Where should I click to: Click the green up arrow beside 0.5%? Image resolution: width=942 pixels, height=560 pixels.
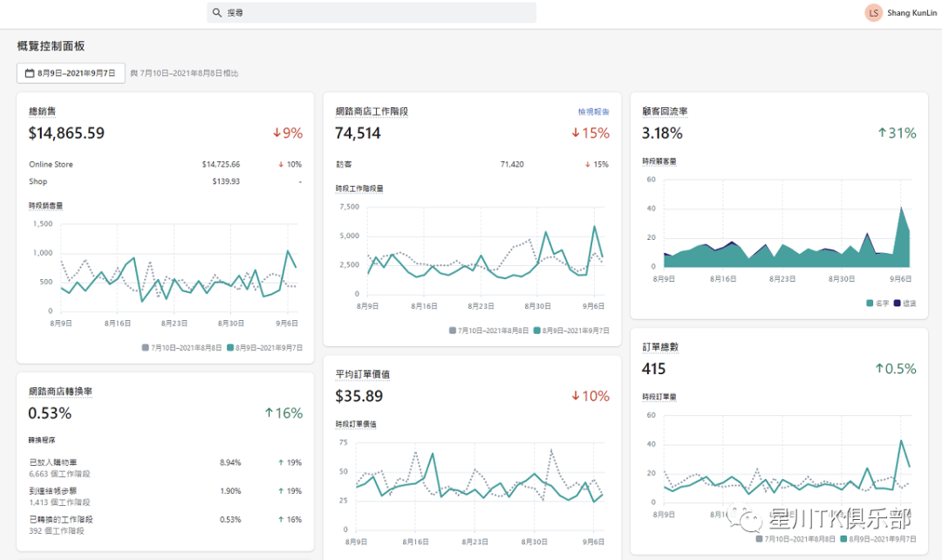click(879, 368)
